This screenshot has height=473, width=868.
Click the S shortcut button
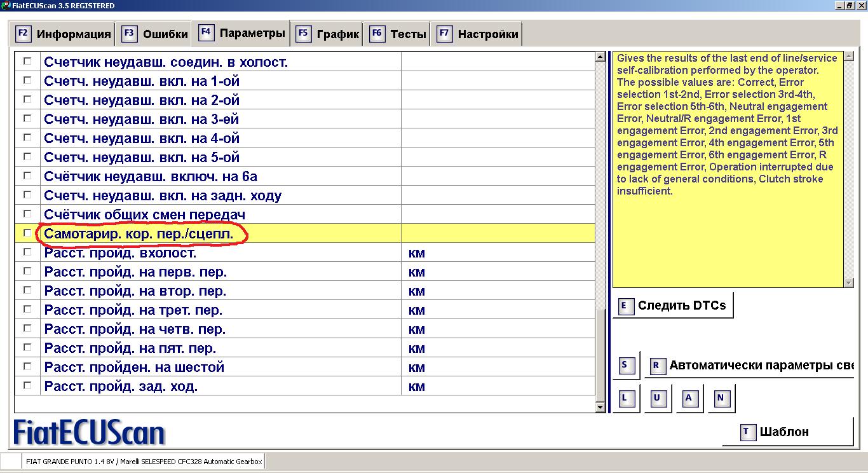coord(625,365)
